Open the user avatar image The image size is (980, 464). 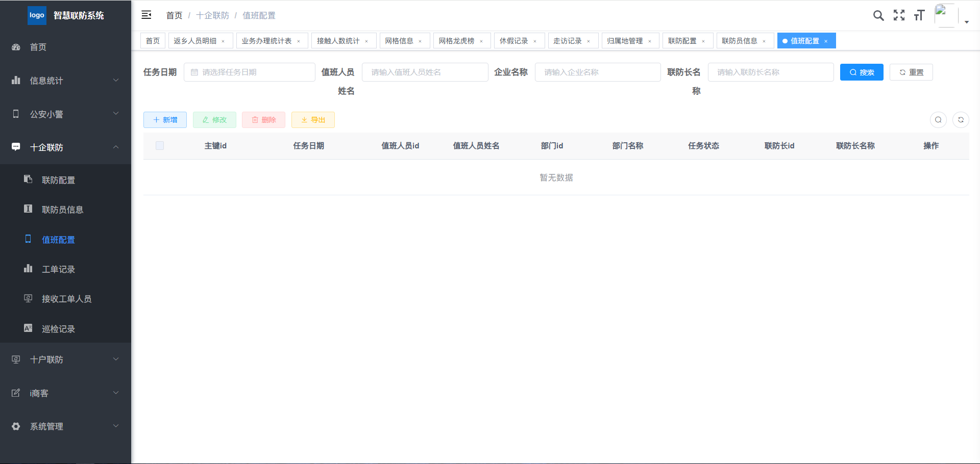tap(945, 15)
